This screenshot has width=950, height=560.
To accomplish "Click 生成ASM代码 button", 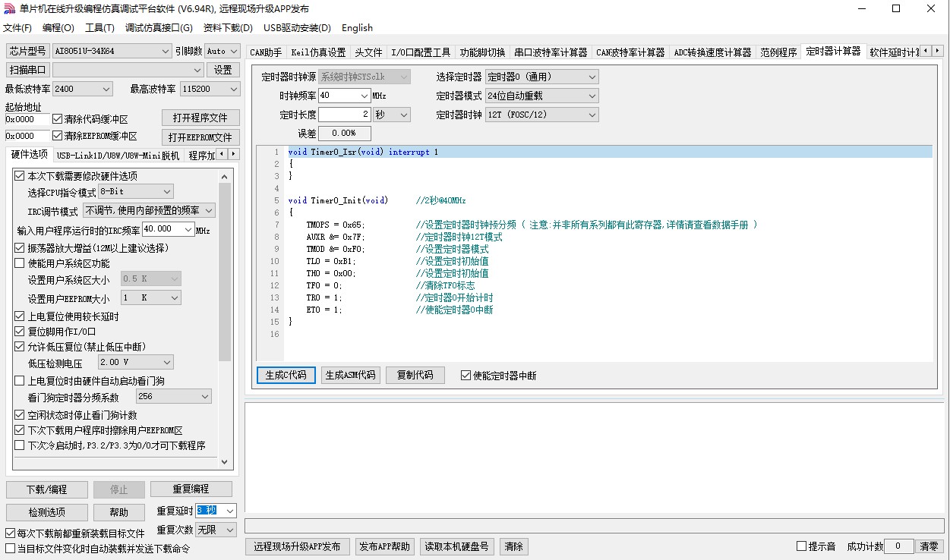I will click(350, 375).
